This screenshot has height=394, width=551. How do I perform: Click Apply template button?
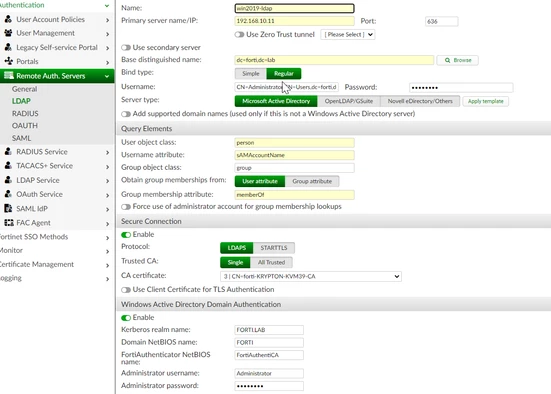pos(485,101)
